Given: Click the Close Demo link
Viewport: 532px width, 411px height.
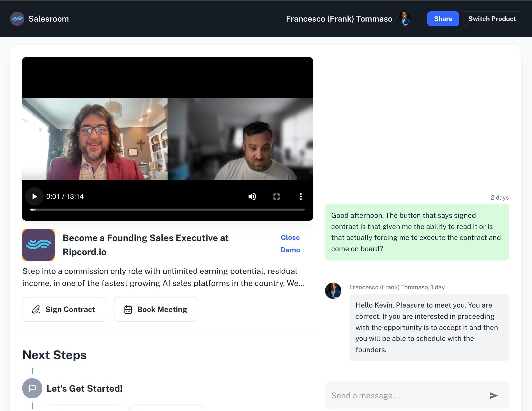Looking at the screenshot, I should (290, 244).
